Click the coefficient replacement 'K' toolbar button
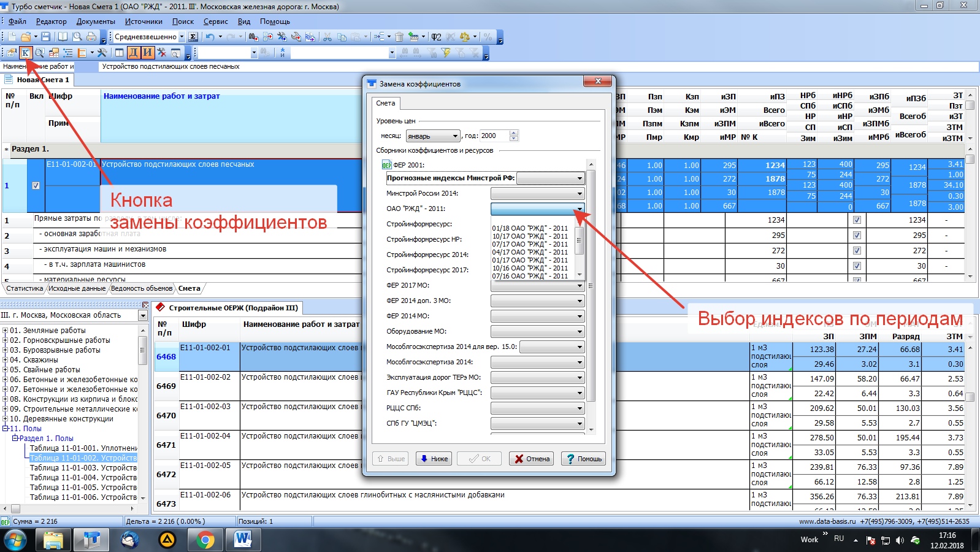This screenshot has height=552, width=980. point(25,53)
